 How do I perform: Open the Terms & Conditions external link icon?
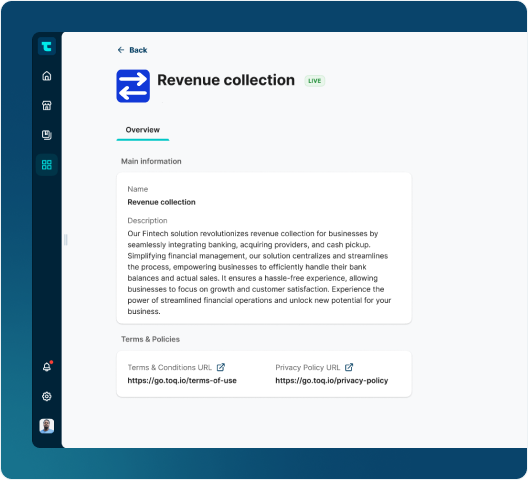221,367
